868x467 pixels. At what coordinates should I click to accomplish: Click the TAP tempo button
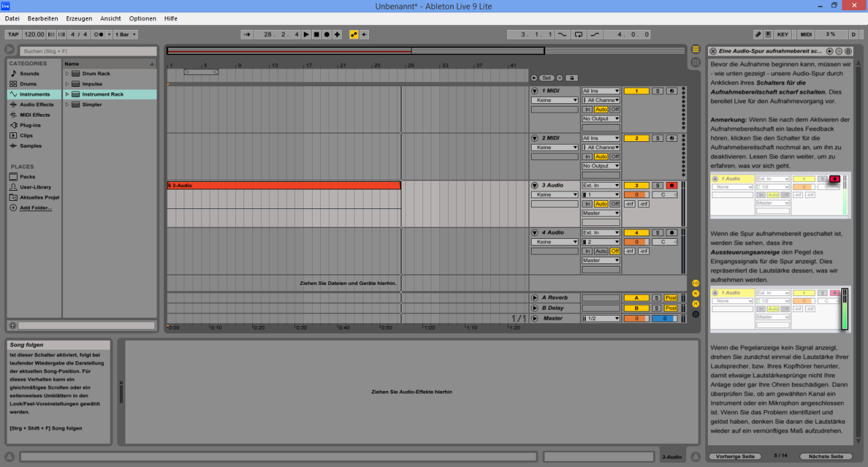pyautogui.click(x=13, y=34)
